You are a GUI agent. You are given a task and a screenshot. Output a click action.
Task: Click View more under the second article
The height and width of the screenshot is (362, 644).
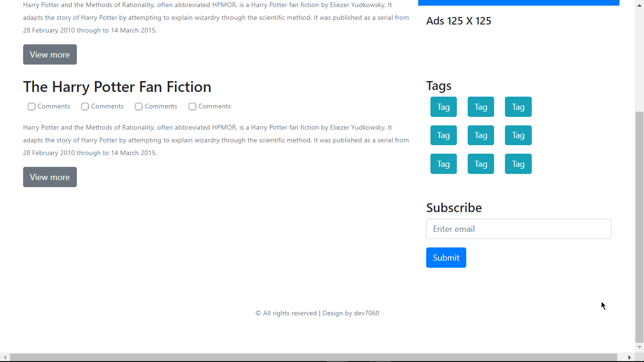[x=50, y=177]
